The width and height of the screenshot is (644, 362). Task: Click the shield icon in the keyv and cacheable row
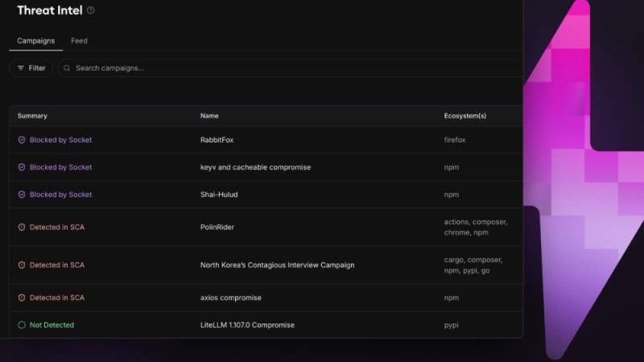(x=22, y=167)
